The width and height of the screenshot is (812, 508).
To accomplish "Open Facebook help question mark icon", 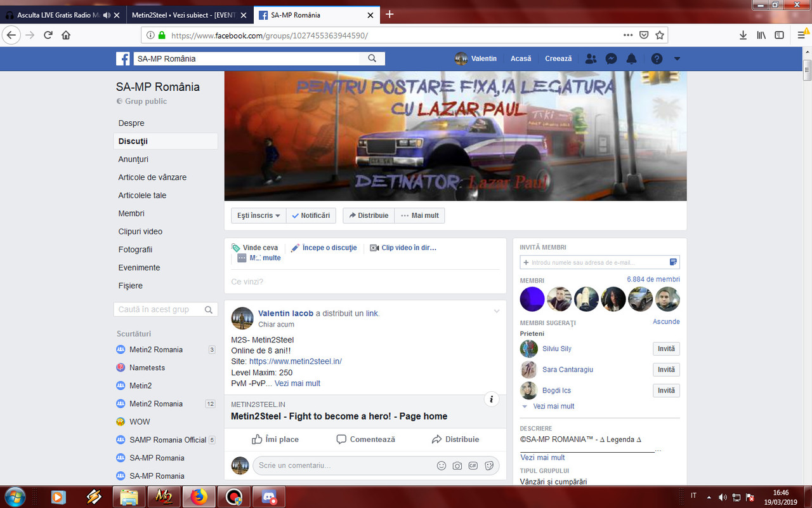I will click(x=657, y=58).
